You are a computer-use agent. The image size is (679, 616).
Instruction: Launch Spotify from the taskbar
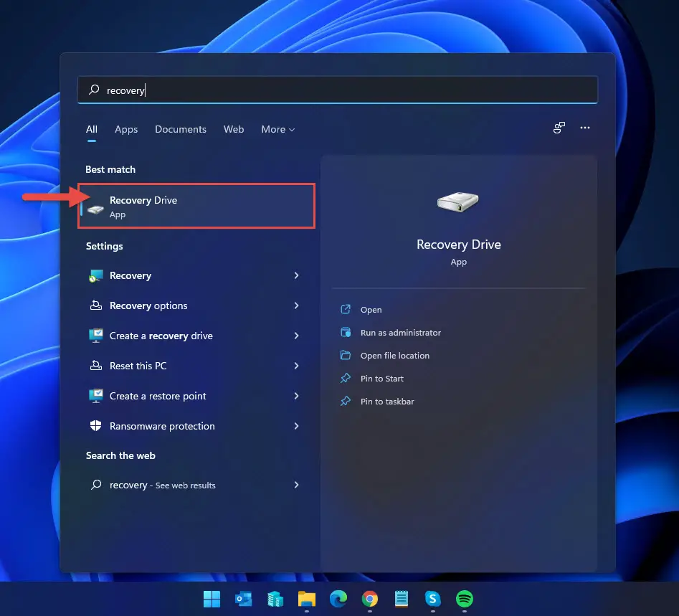tap(464, 599)
